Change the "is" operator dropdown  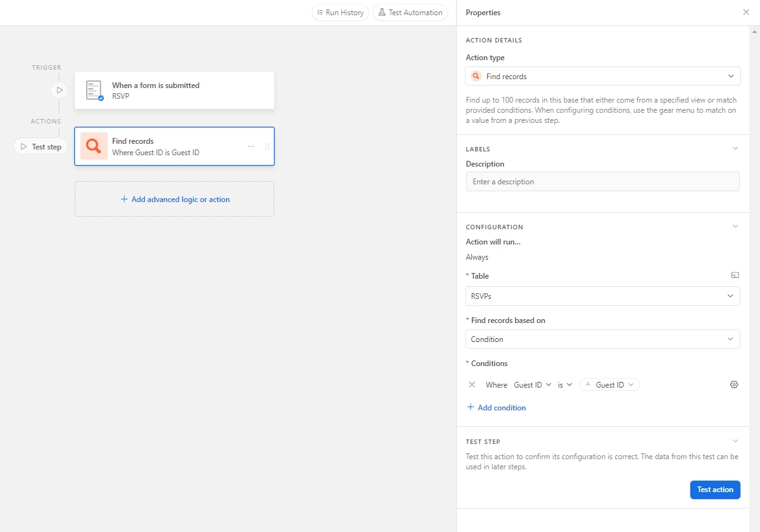(x=565, y=384)
